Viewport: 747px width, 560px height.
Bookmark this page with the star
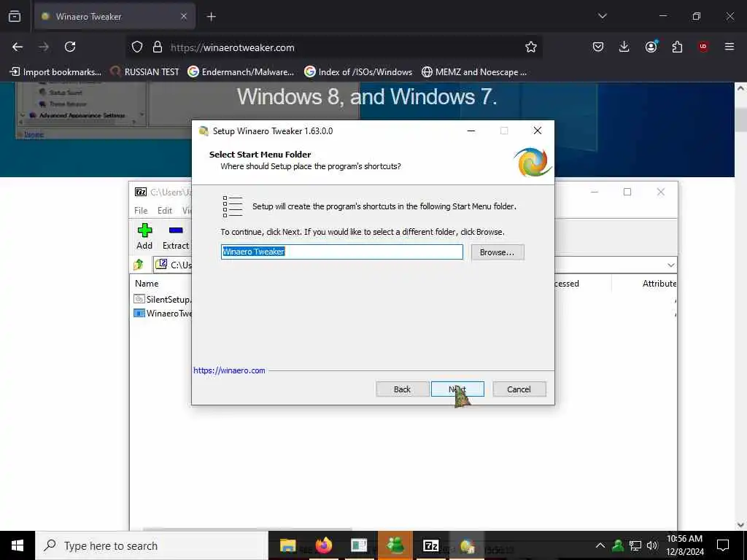coord(531,47)
